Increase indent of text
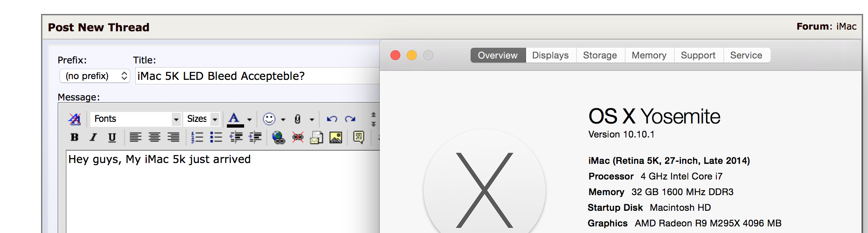 tap(255, 137)
